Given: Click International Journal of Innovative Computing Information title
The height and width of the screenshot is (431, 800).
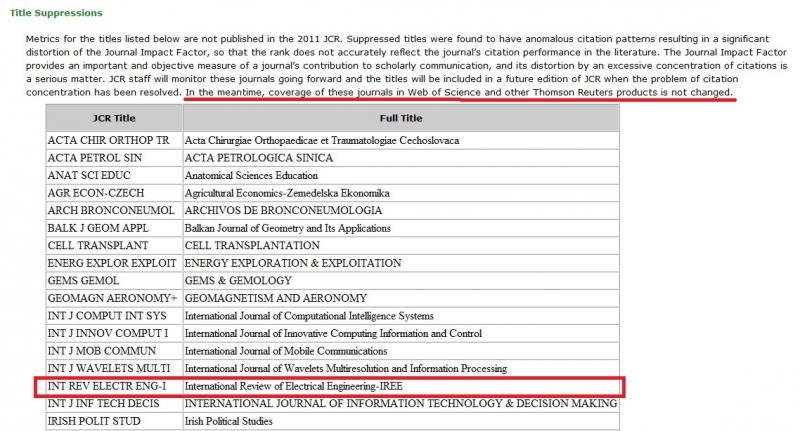Looking at the screenshot, I should pos(333,334).
